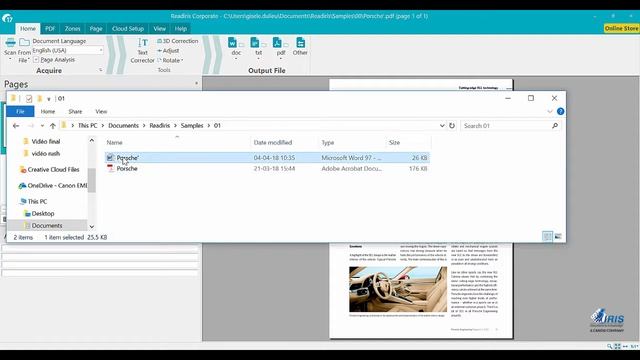Viewport: 640px width, 360px height.
Task: Switch to Readiris Home tab
Action: pos(28,29)
